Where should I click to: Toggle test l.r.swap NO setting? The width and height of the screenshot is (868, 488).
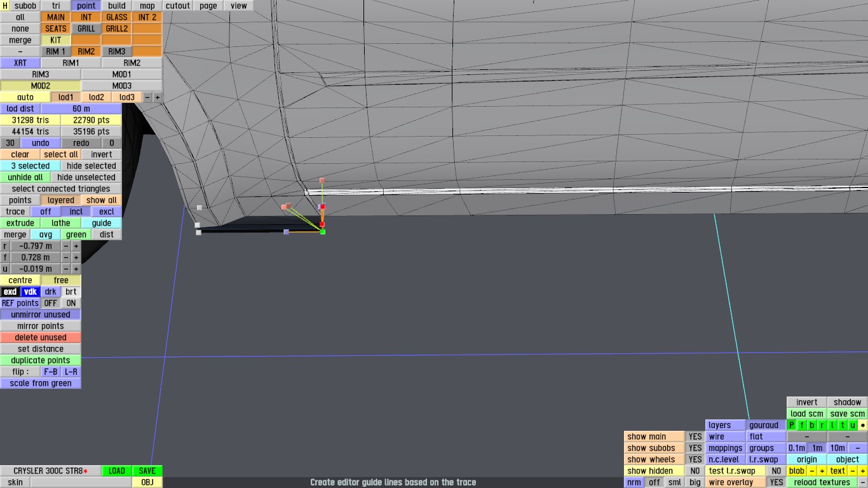[x=776, y=471]
